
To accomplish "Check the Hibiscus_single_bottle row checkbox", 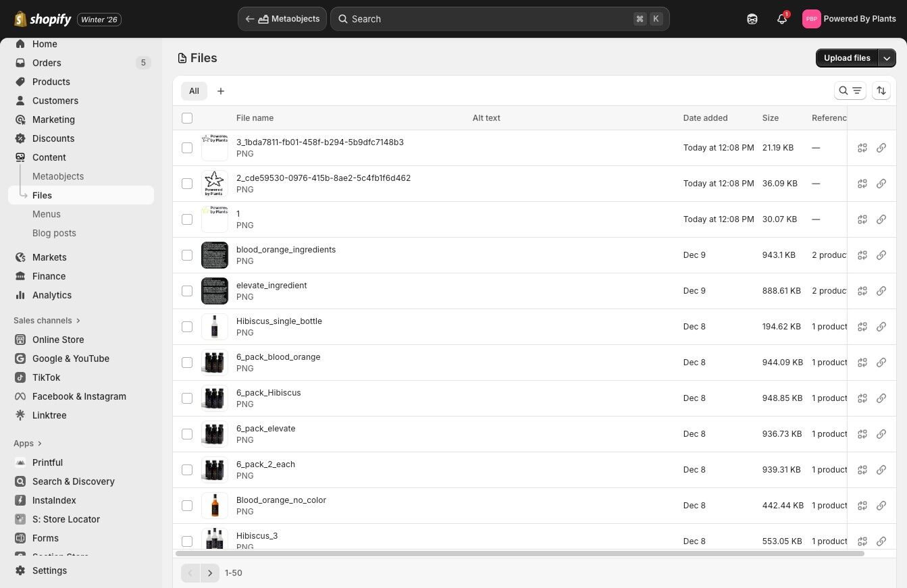I will [x=187, y=327].
